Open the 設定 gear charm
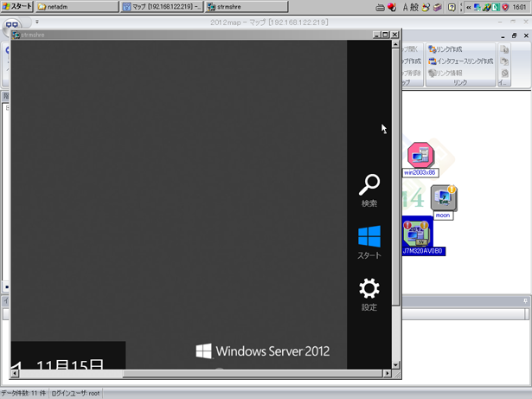532x399 pixels. pos(369,294)
